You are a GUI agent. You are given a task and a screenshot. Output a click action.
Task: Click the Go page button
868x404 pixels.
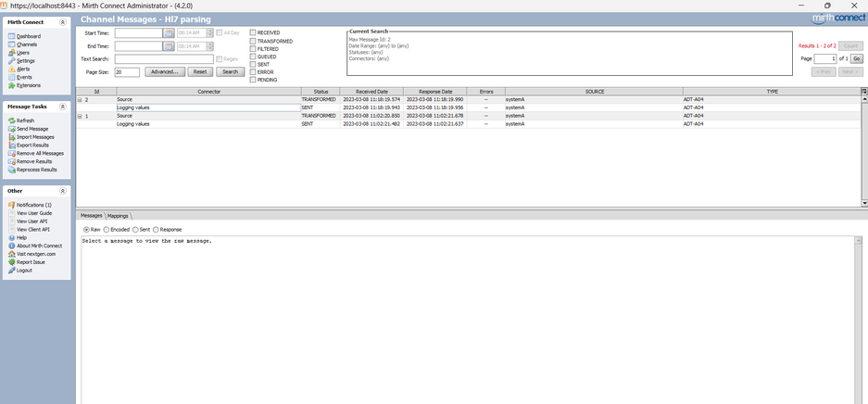tap(856, 58)
